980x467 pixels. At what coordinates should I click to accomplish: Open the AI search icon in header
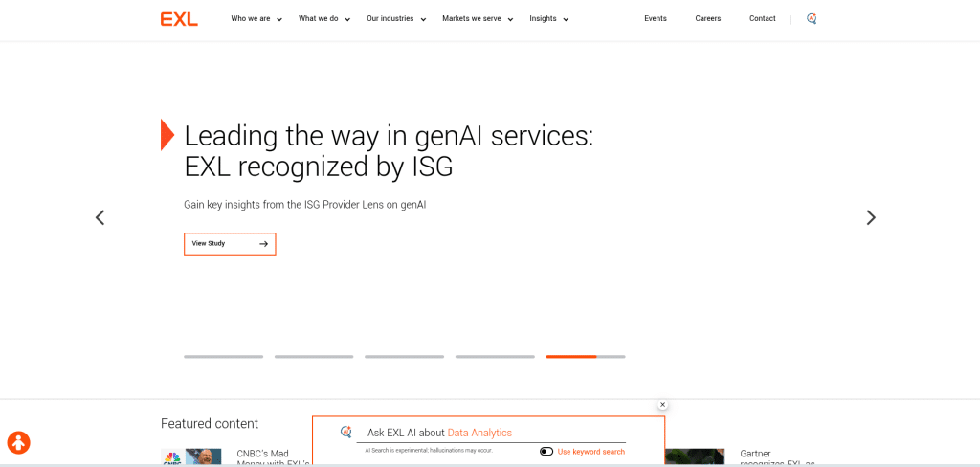tap(812, 19)
